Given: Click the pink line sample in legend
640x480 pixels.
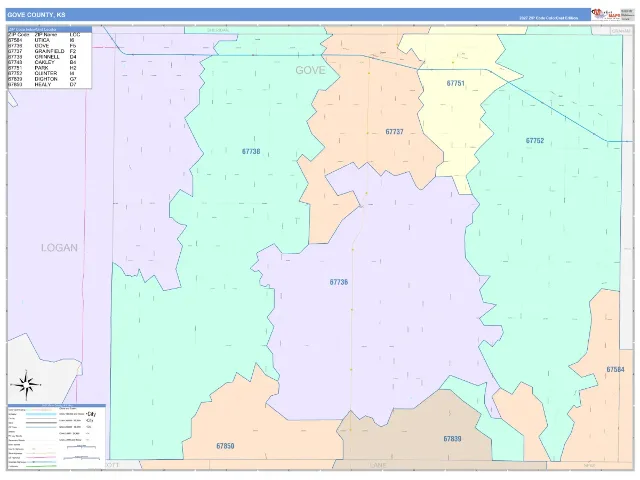Looking at the screenshot, I should click(x=41, y=458).
